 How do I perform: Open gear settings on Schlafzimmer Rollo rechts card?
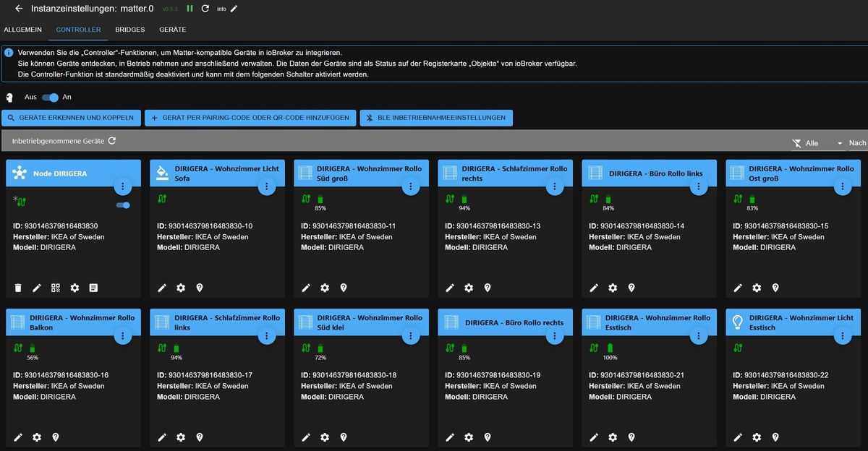pyautogui.click(x=469, y=288)
